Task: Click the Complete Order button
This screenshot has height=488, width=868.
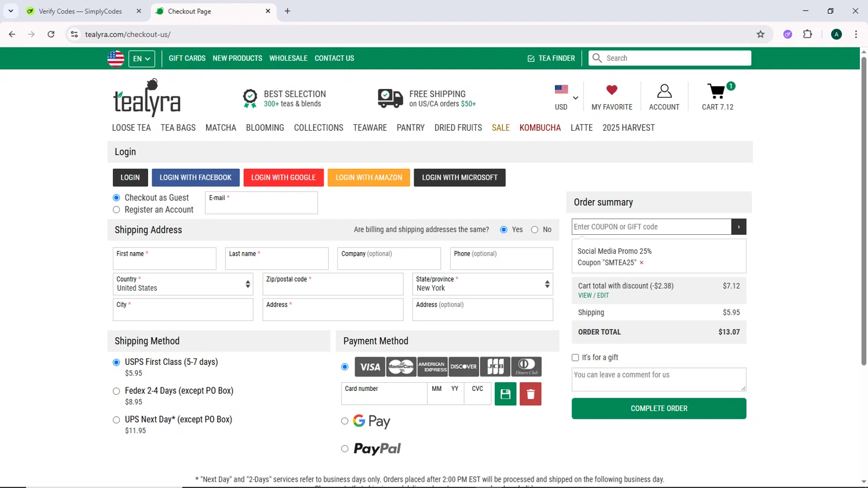Action: pos(659,408)
